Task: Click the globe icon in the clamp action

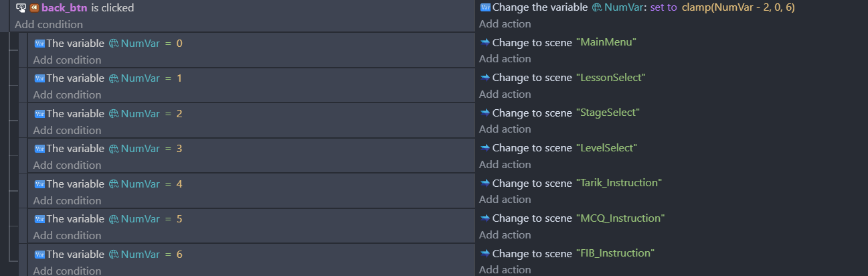Action: coord(597,7)
